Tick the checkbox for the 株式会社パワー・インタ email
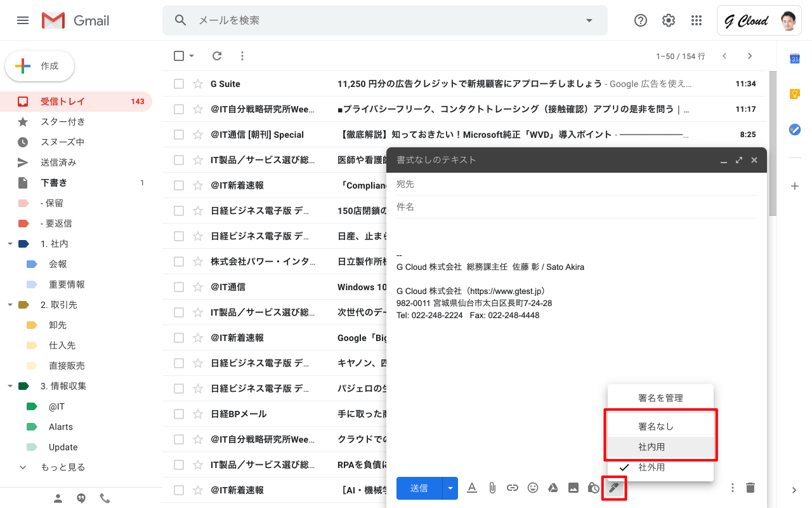 tap(179, 262)
